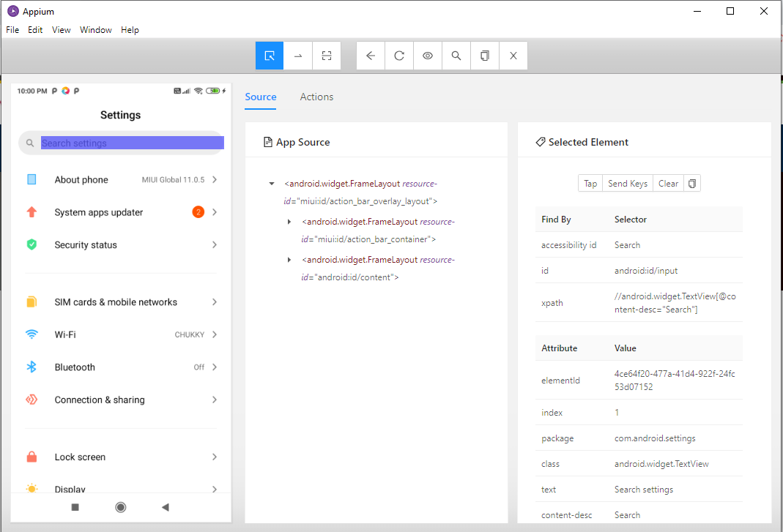Open the Help menu

coord(130,30)
